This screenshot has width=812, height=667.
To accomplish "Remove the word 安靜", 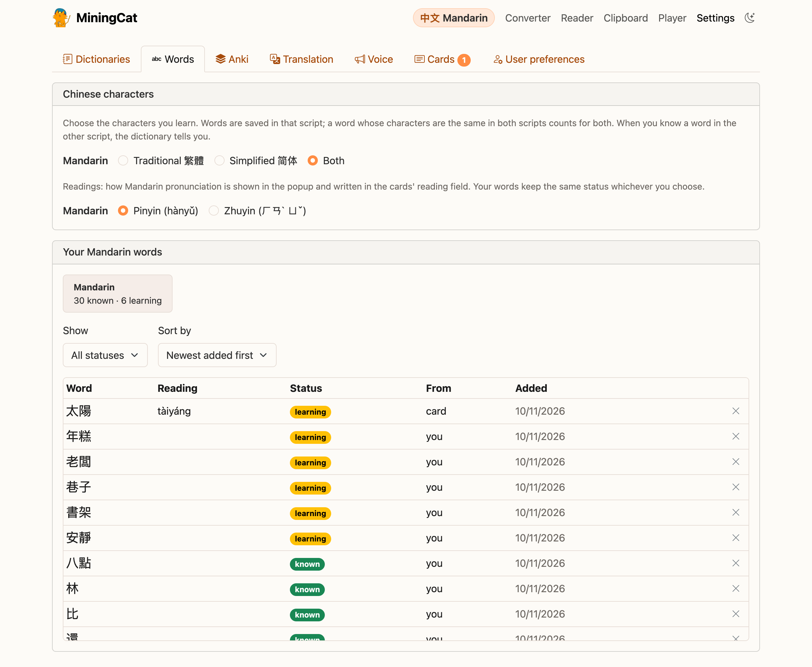I will (736, 538).
